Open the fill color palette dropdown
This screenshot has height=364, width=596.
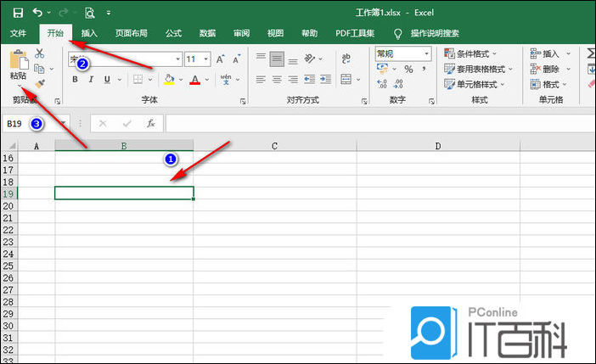[x=181, y=80]
